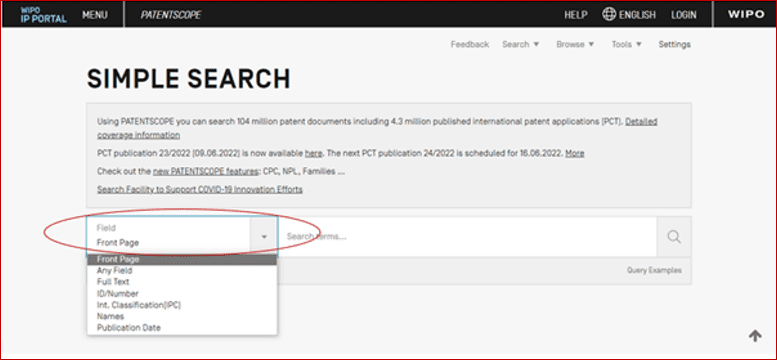Viewport: 777px width, 360px height.
Task: Select Any Field option
Action: coord(182,271)
